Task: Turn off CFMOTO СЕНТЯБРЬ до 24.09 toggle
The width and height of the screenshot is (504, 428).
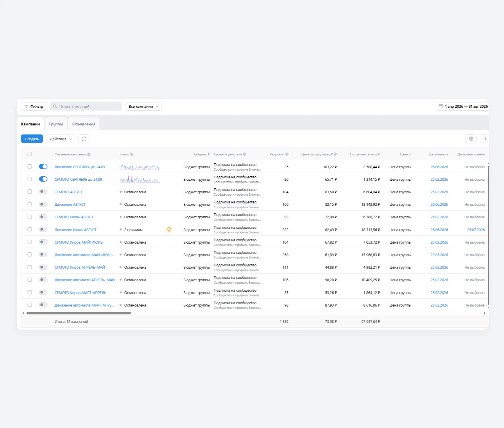Action: 43,179
